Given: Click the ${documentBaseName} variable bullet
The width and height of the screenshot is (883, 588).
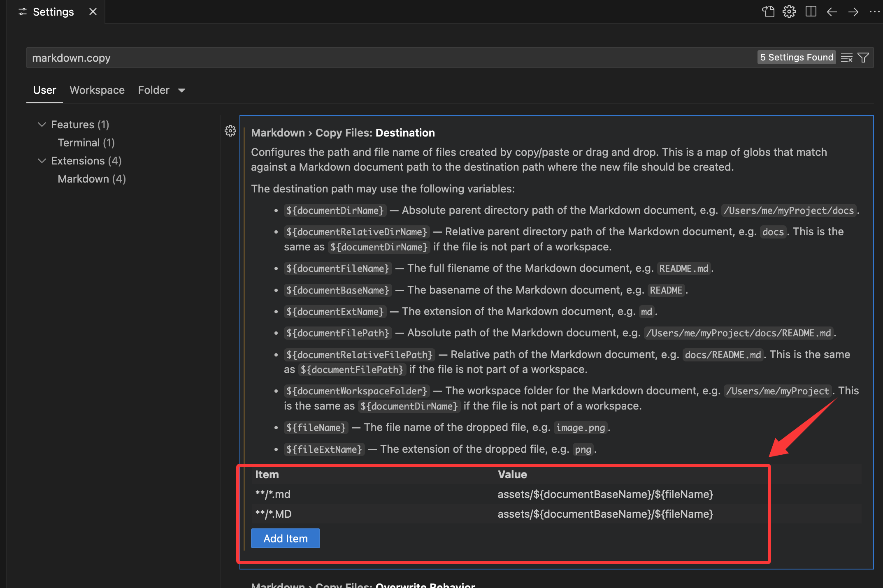Looking at the screenshot, I should (x=338, y=290).
